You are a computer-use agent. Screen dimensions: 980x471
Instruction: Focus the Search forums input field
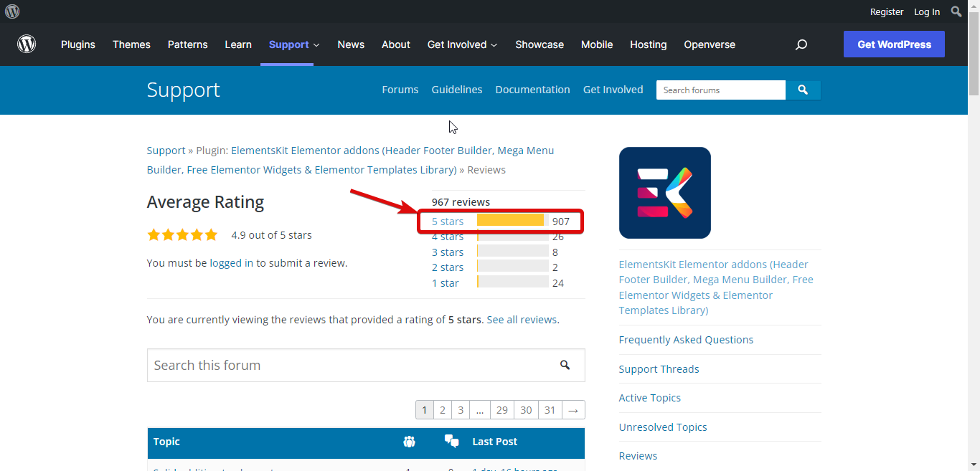pos(721,90)
